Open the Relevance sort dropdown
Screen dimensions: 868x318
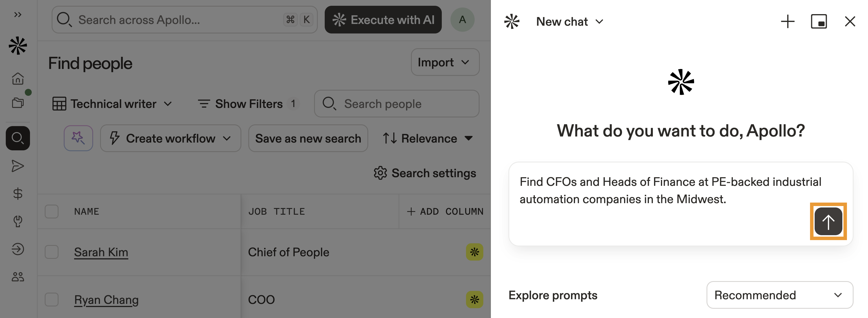428,138
